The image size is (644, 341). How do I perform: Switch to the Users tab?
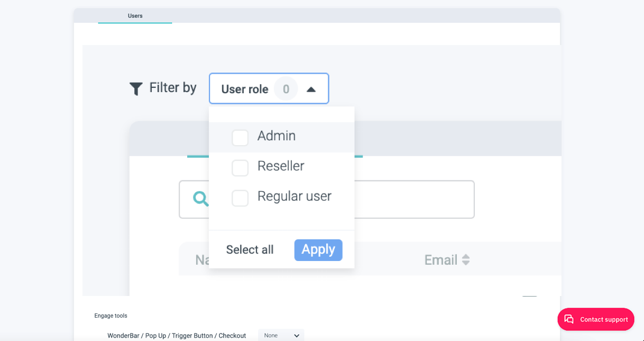pyautogui.click(x=135, y=16)
